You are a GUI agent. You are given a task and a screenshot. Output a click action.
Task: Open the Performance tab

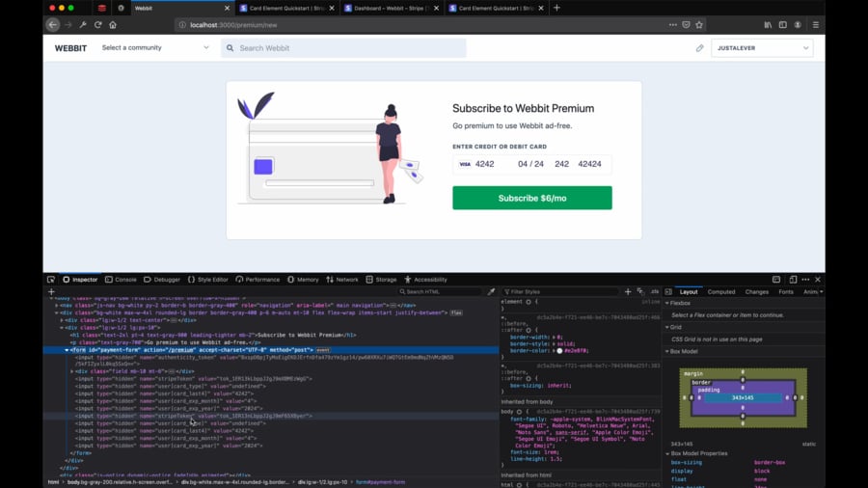[258, 280]
